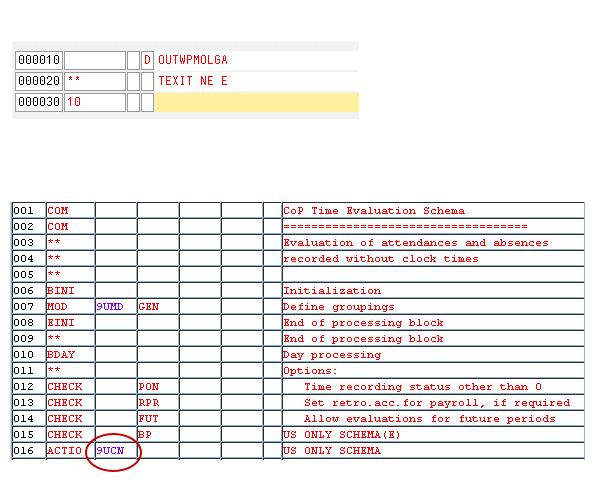
Task: Select the BDAY function in row 010
Action: tap(61, 355)
